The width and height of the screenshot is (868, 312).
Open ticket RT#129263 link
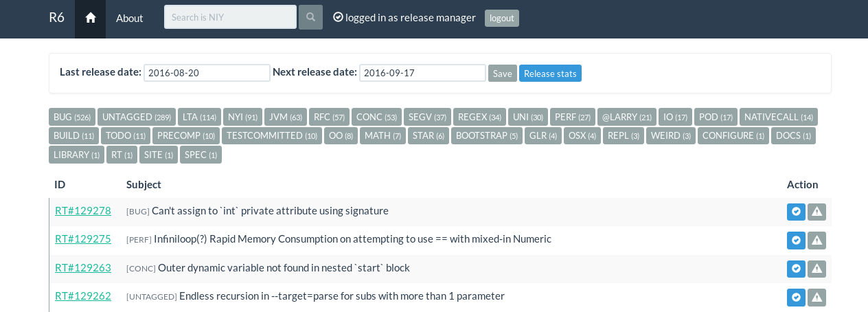point(83,267)
